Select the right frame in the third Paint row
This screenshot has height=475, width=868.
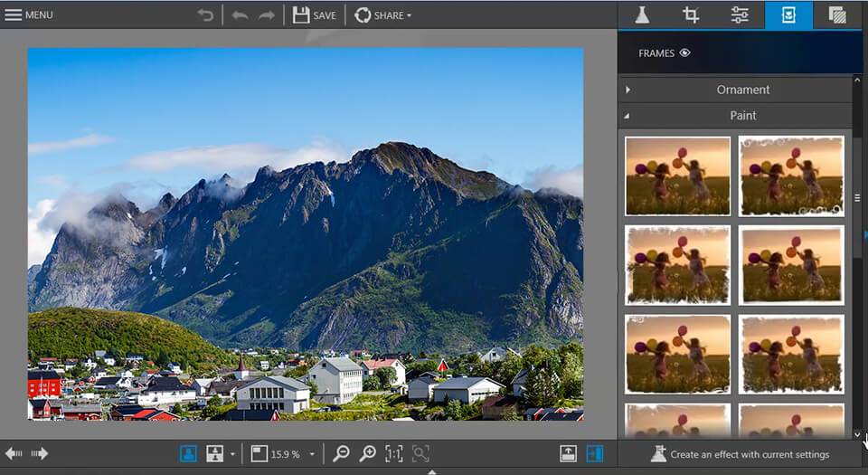tap(792, 355)
